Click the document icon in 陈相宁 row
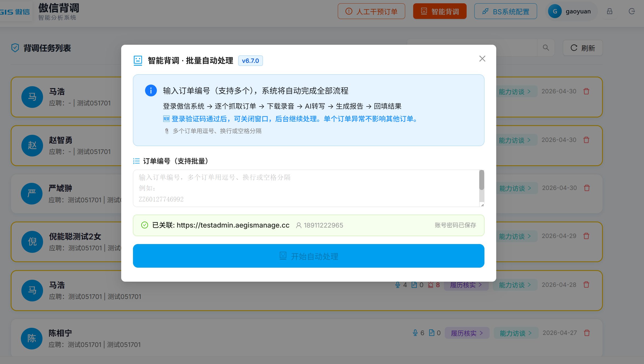 pyautogui.click(x=432, y=333)
